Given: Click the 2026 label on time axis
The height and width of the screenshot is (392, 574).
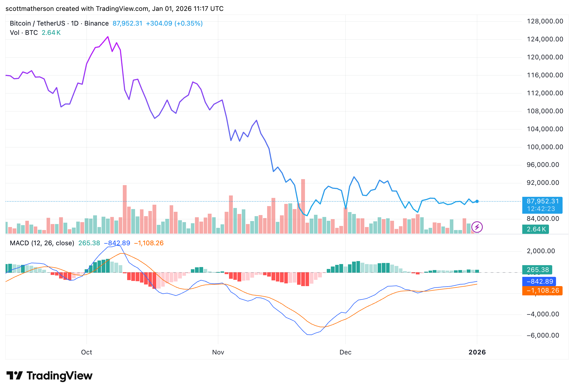Looking at the screenshot, I should click(477, 352).
